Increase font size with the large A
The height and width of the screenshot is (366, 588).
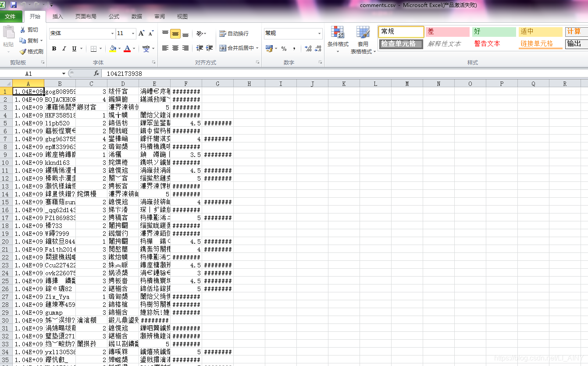pyautogui.click(x=141, y=33)
